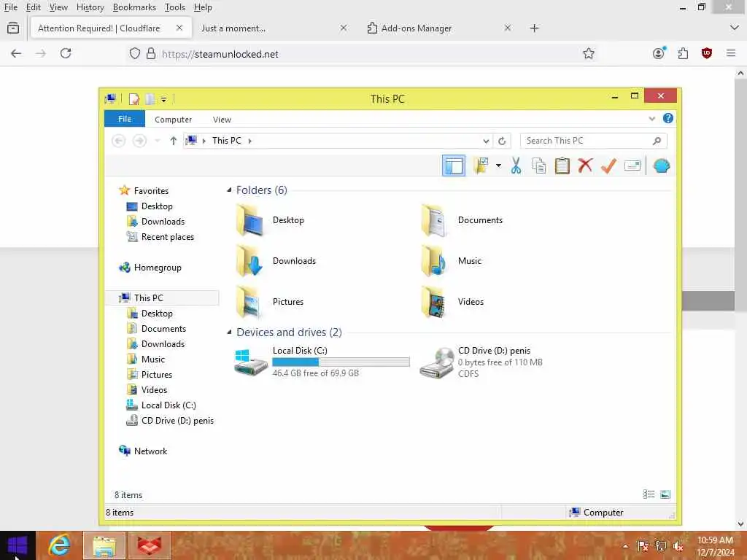
Task: Open Firefox hamburger application menu
Action: point(731,53)
